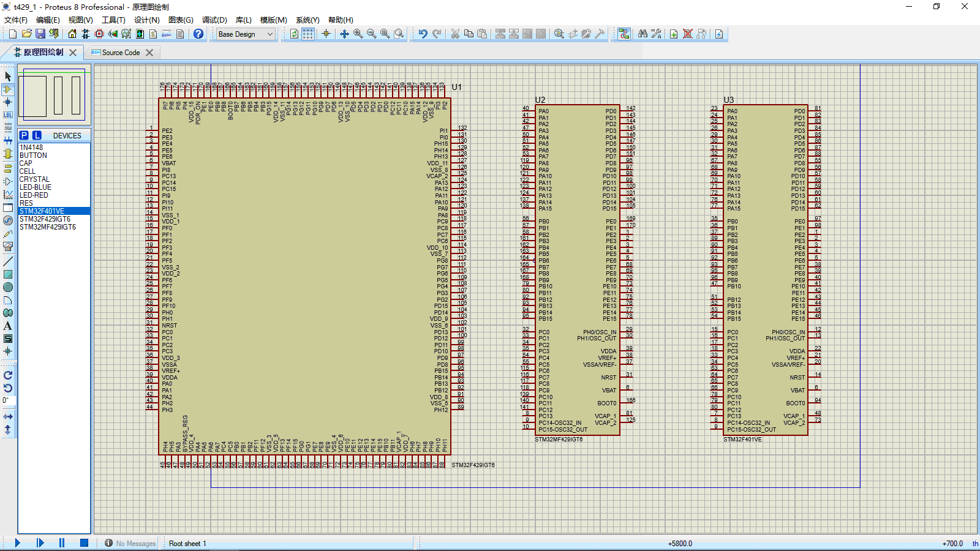Click the blue Help question mark icon

click(x=197, y=34)
